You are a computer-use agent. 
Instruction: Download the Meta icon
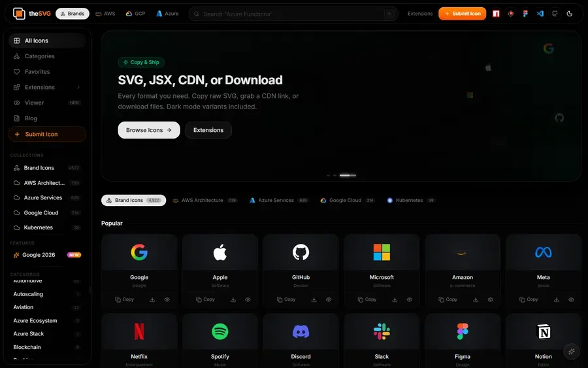click(557, 300)
